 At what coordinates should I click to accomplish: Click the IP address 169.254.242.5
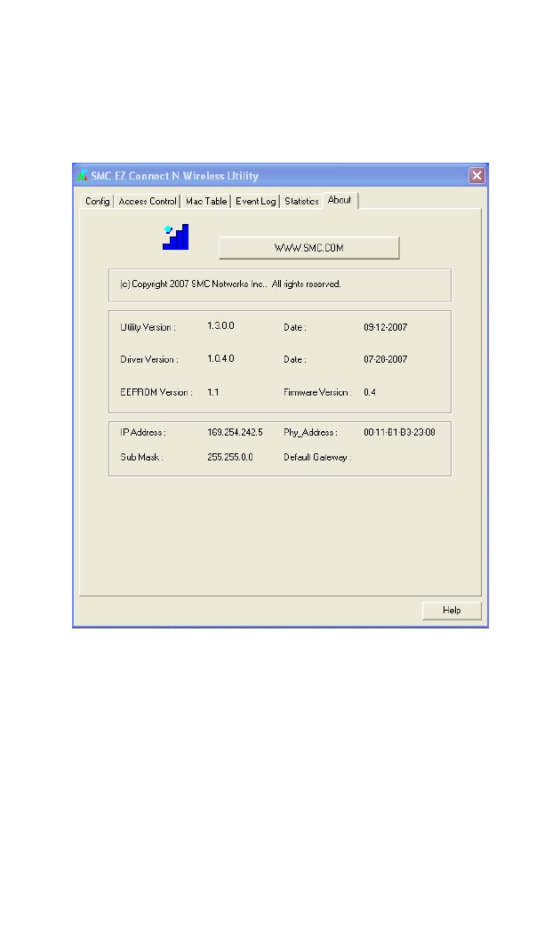click(x=235, y=432)
